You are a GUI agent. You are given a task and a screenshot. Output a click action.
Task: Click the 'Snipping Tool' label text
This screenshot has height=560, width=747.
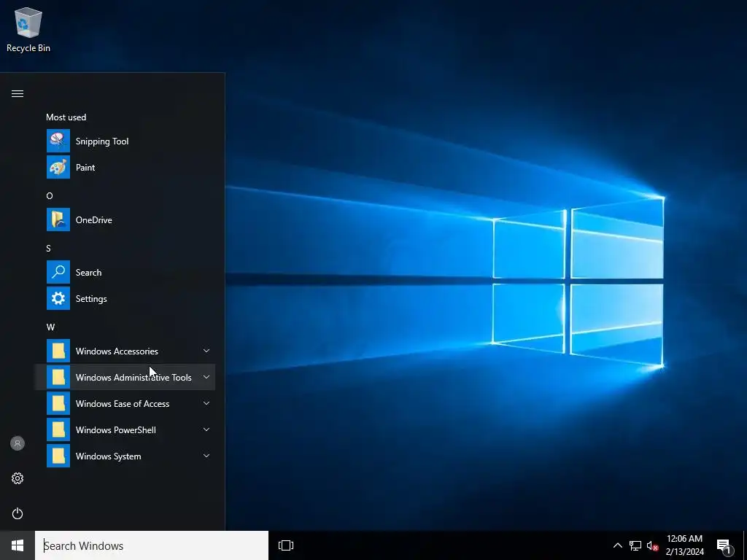102,141
